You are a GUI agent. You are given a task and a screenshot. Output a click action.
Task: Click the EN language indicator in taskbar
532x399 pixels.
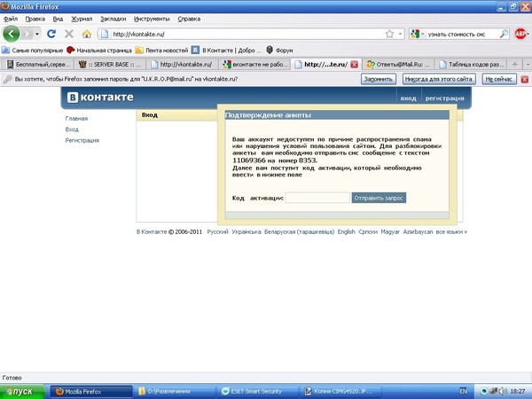click(x=463, y=392)
